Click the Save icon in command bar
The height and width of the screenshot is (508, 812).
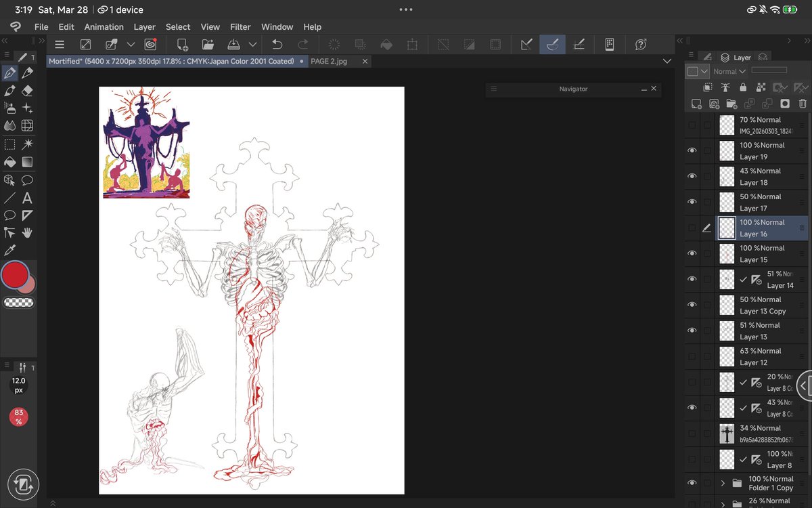click(x=233, y=45)
